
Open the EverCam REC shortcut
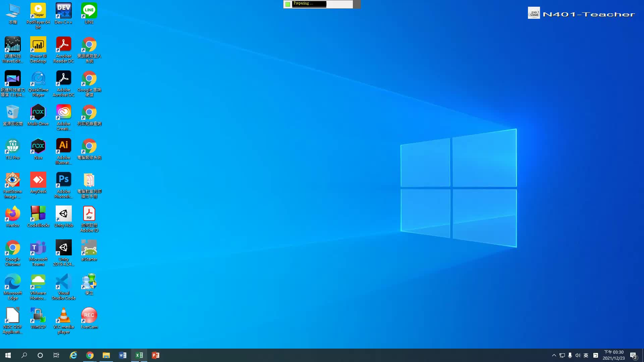89,318
